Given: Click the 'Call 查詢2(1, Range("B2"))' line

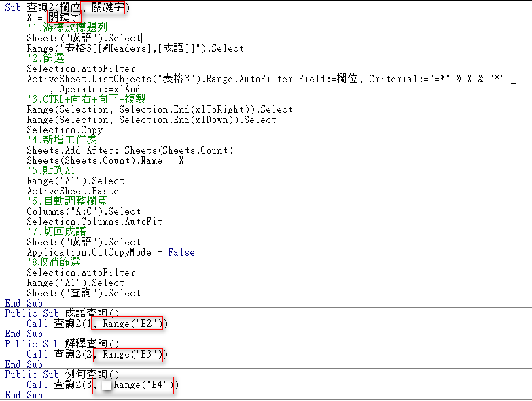Looking at the screenshot, I should pyautogui.click(x=97, y=324).
